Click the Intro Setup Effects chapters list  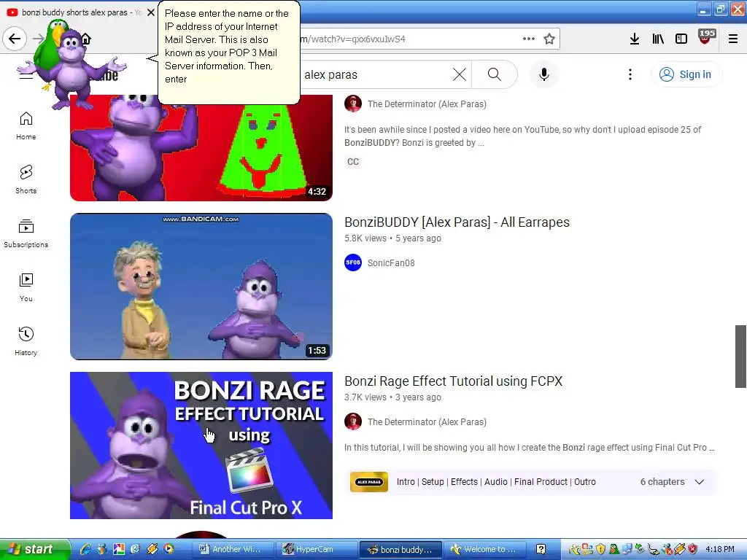[x=496, y=482]
